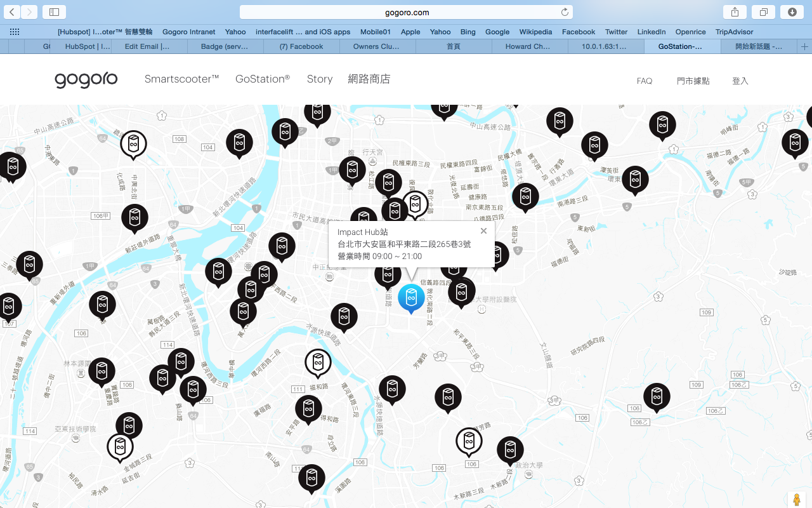Open Top Sites grid in favorites bar
The image size is (812, 508).
point(15,32)
